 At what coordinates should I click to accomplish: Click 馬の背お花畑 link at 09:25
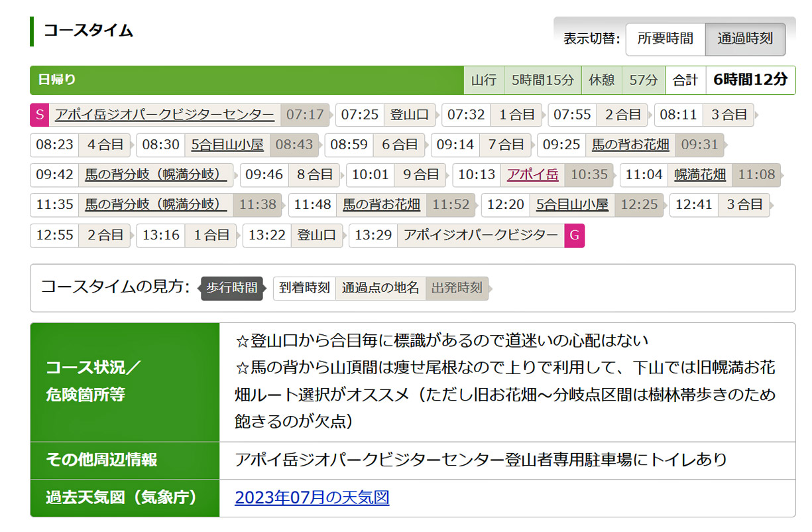[630, 145]
